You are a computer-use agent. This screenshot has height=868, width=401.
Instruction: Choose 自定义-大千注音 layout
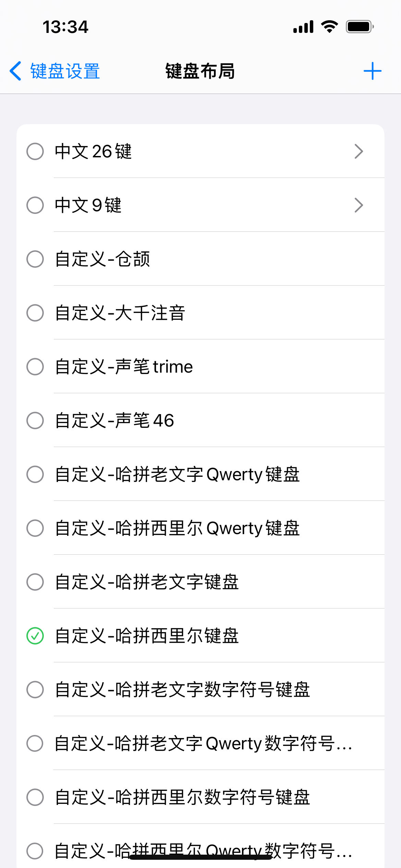(120, 313)
